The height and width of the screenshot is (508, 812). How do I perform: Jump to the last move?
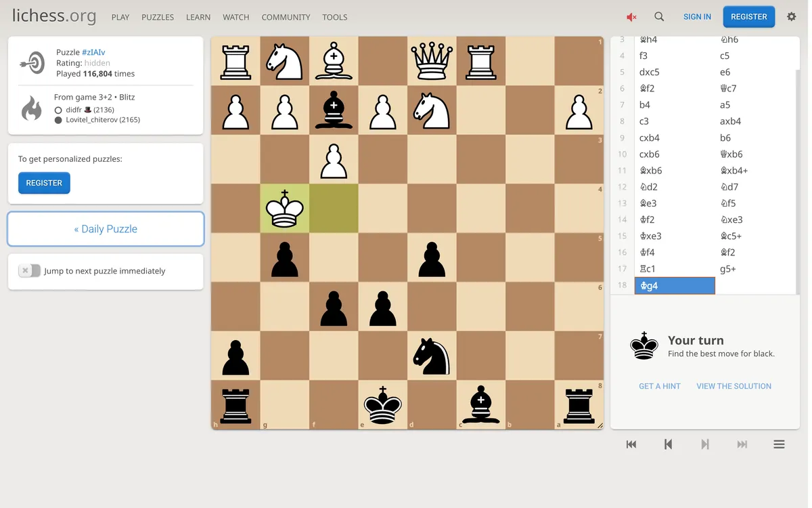coord(742,444)
